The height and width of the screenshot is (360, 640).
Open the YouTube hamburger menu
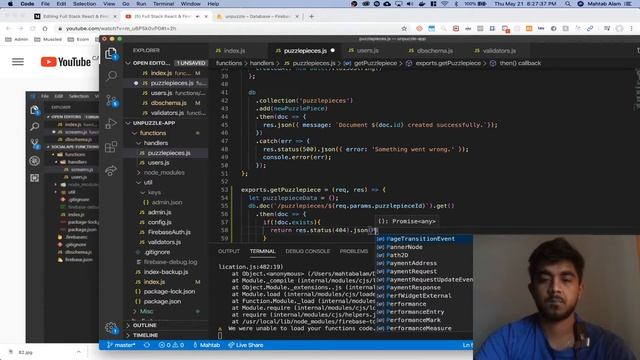tap(18, 62)
